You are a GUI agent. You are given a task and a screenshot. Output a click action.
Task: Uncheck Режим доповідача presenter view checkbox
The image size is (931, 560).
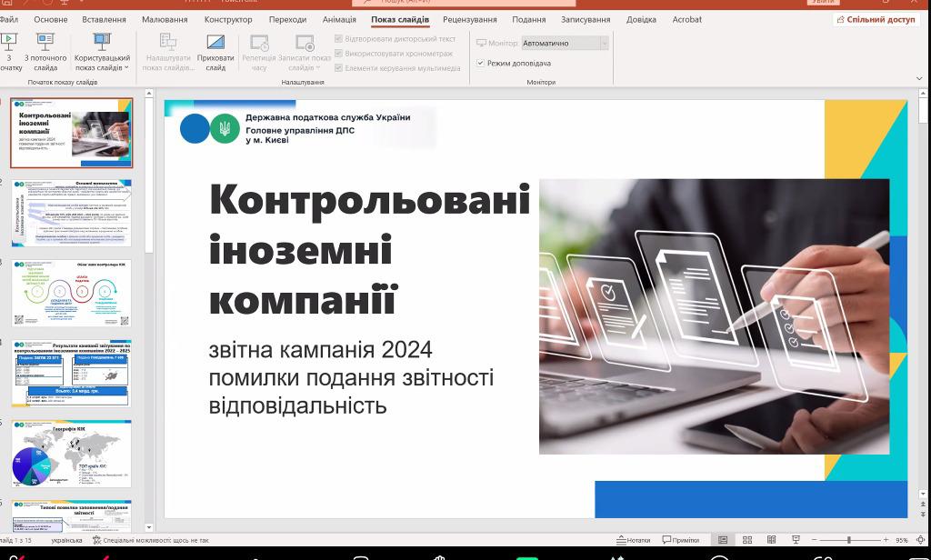pos(480,63)
